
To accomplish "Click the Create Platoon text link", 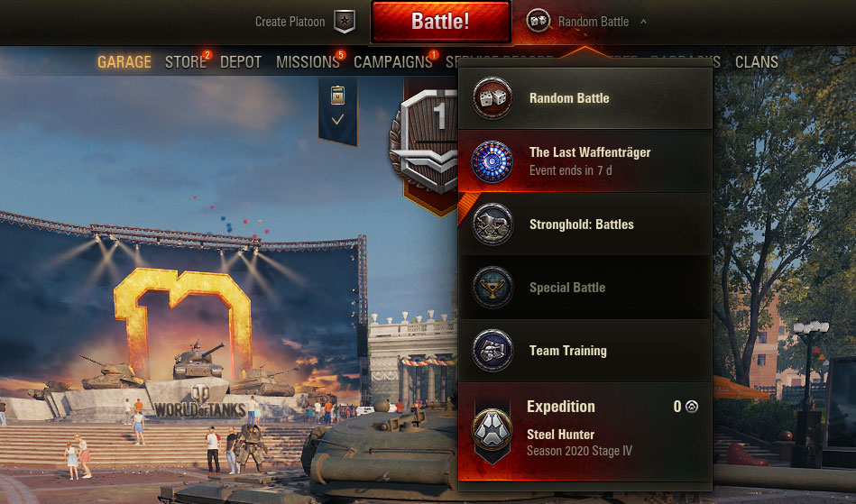I will [290, 22].
